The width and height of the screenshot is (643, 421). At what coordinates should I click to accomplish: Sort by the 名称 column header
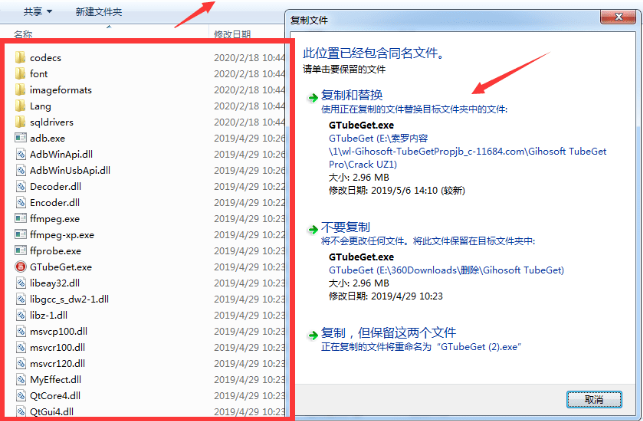click(x=23, y=34)
